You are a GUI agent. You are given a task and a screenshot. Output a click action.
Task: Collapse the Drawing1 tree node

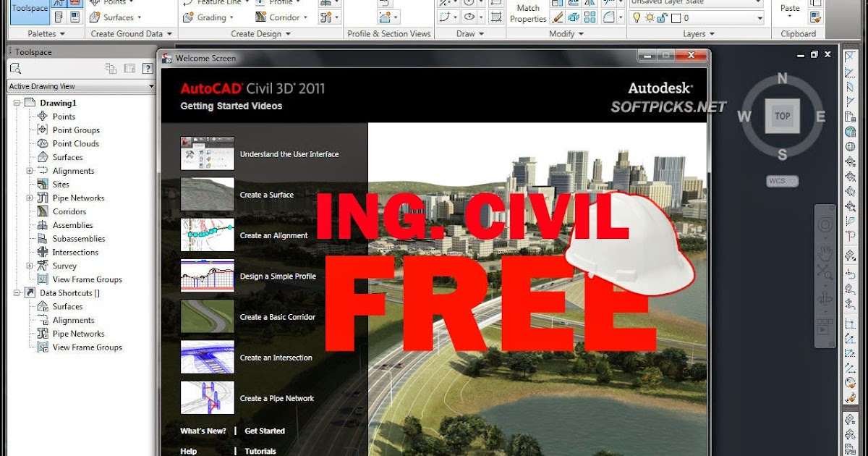coord(17,103)
